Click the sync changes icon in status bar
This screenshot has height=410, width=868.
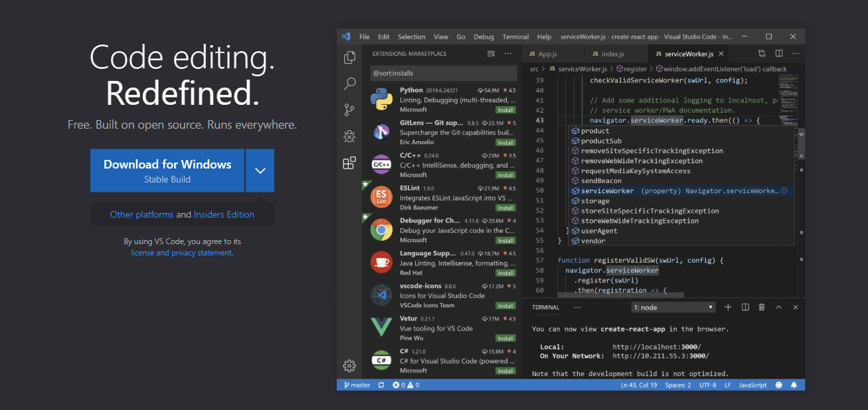[x=381, y=385]
